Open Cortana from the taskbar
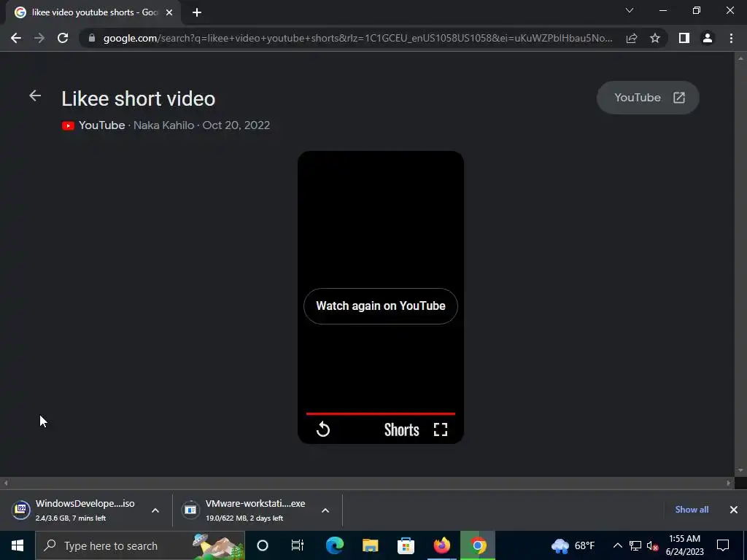 [x=263, y=545]
